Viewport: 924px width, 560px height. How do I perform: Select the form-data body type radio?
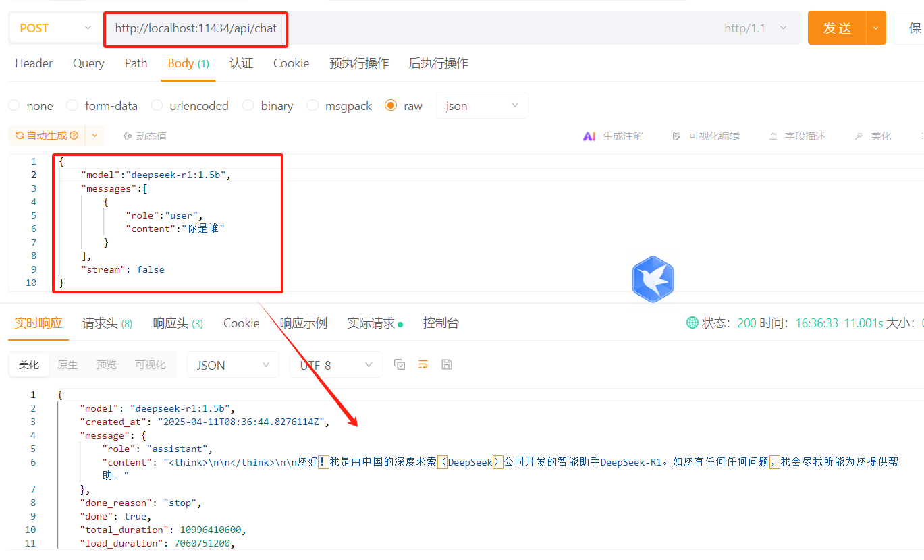click(x=72, y=105)
